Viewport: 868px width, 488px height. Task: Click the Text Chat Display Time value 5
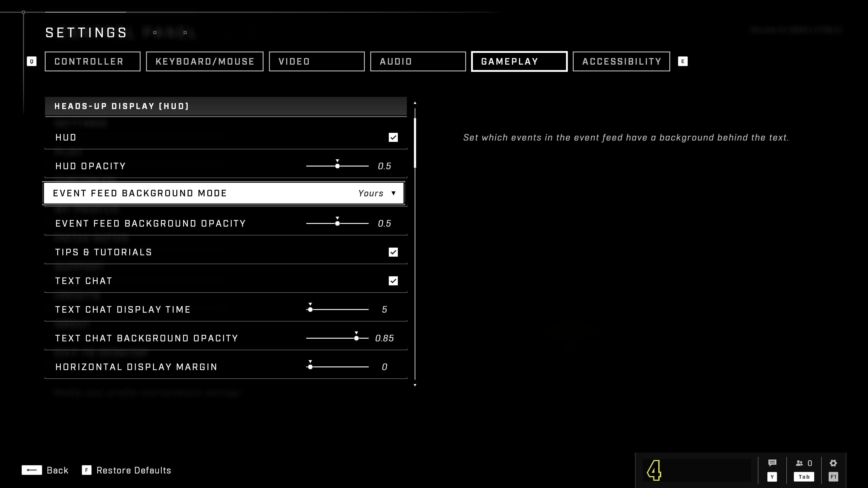pyautogui.click(x=384, y=310)
